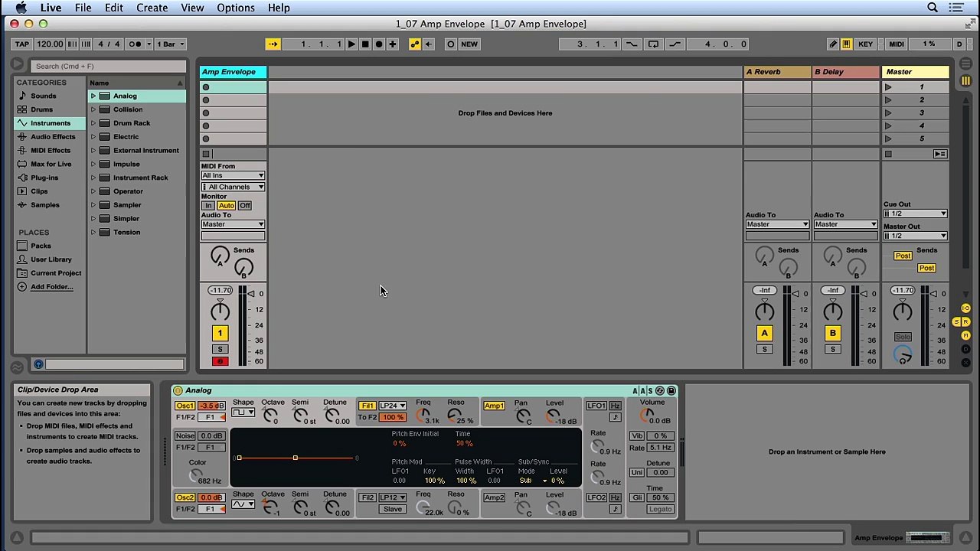This screenshot has height=551, width=980.
Task: Click the transport Play button
Action: point(351,44)
